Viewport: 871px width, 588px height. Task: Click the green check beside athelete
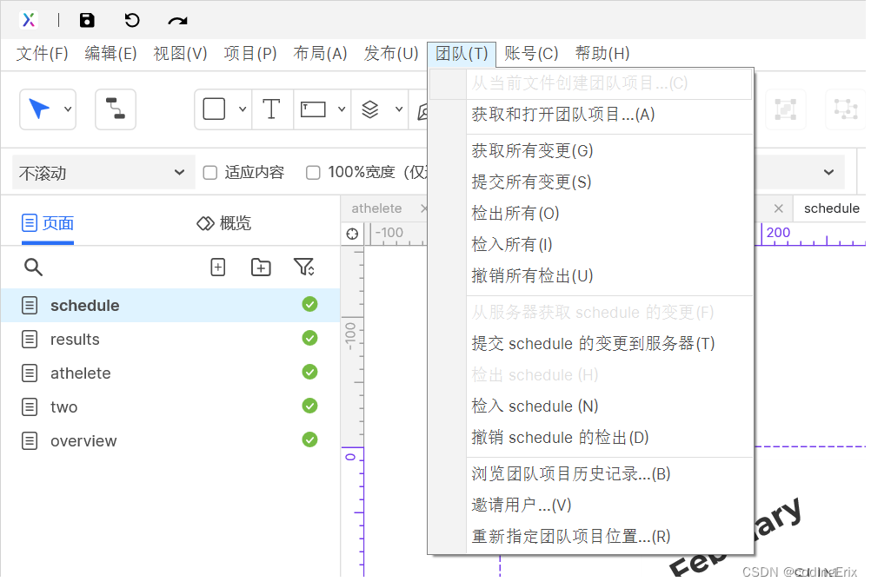click(x=310, y=372)
